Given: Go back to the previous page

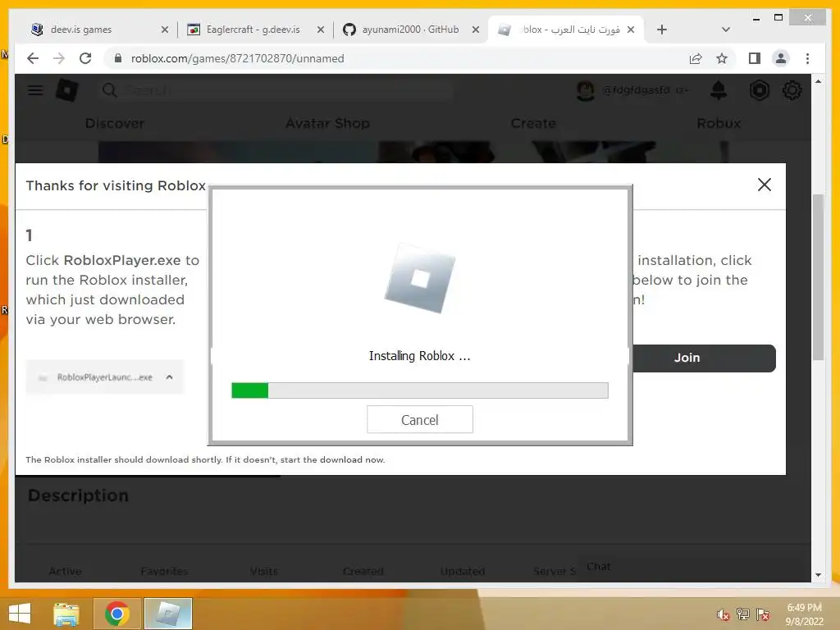Looking at the screenshot, I should [33, 58].
